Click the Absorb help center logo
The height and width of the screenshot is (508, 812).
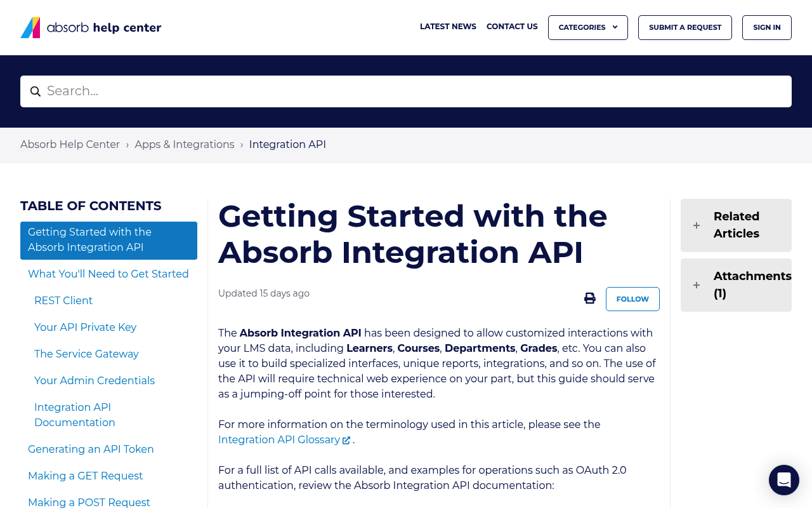click(91, 27)
